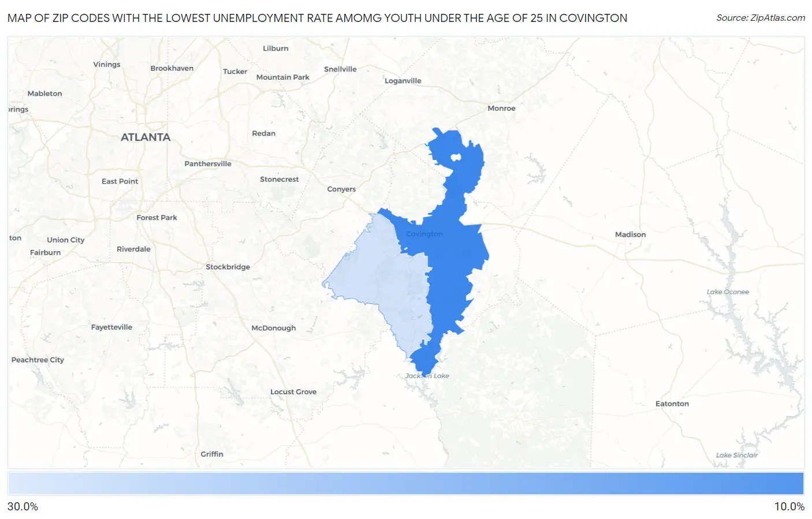The image size is (812, 519).
Task: Click the Riverdale map label
Action: 133,249
